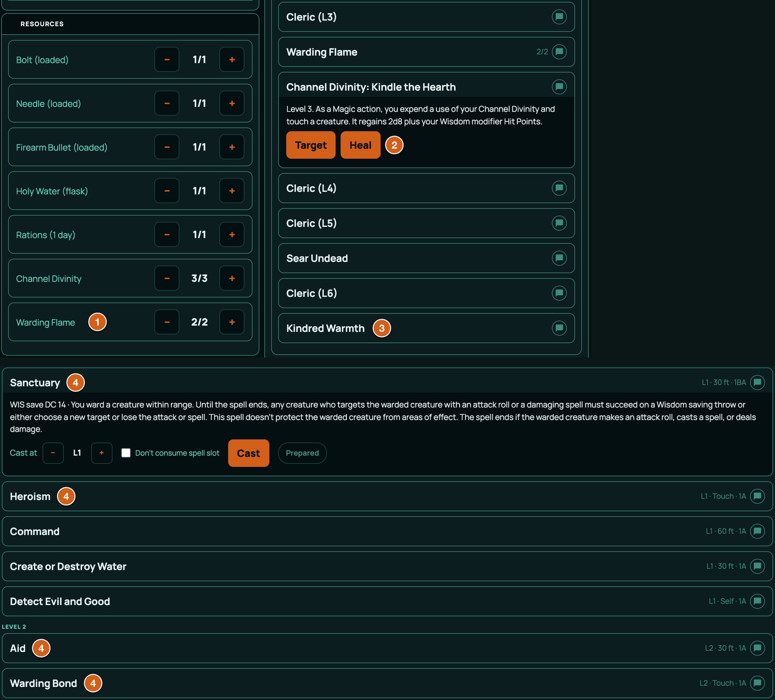Increase Channel Divinity uses
The width and height of the screenshot is (775, 700).
click(232, 278)
